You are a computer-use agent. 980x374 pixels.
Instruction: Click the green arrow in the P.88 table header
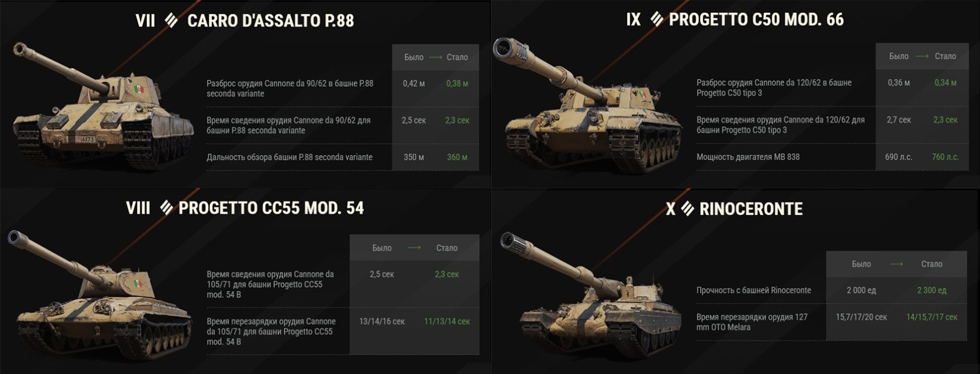tap(435, 58)
